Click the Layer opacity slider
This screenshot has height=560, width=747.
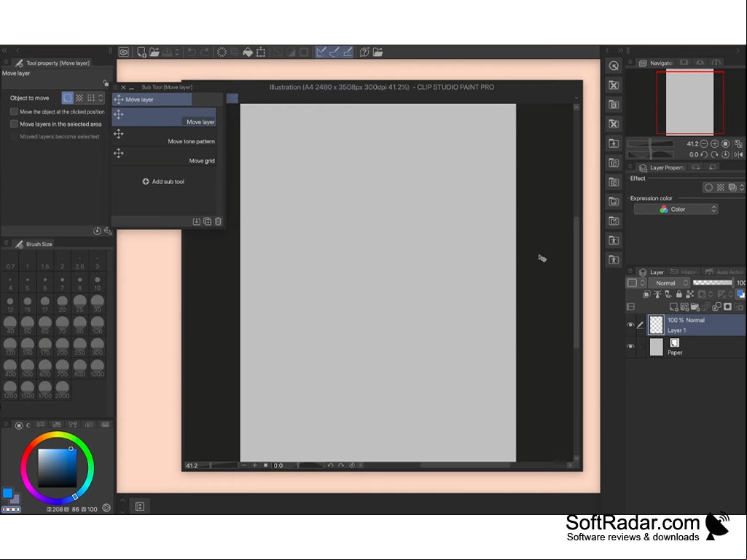click(713, 283)
